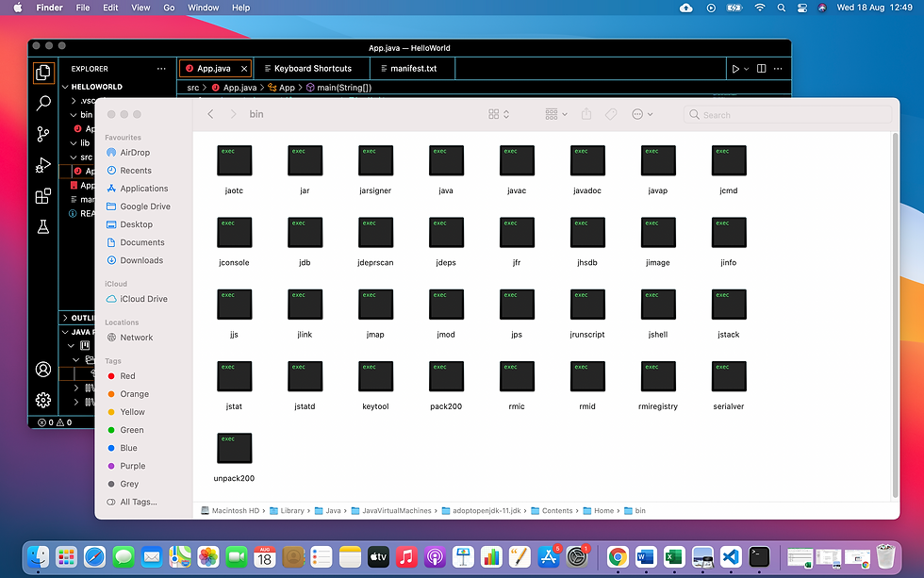The height and width of the screenshot is (578, 924).
Task: Click the Finder Edit Tags toolbar button
Action: (611, 114)
